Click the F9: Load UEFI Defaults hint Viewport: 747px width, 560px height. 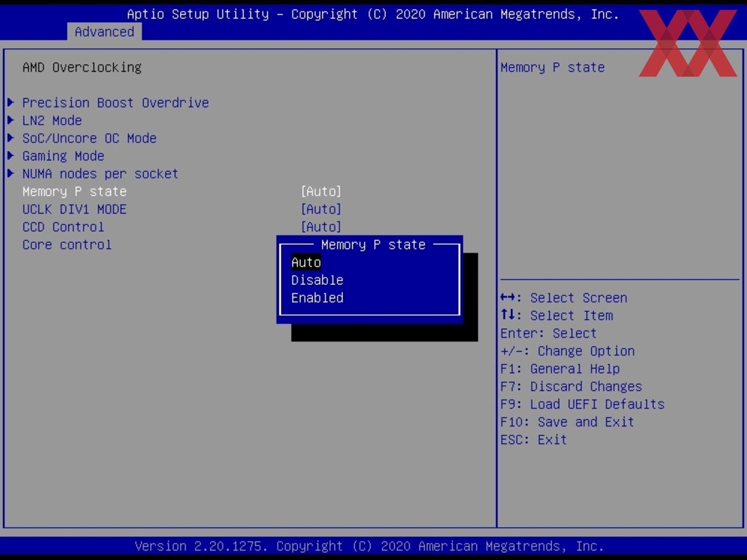[582, 404]
